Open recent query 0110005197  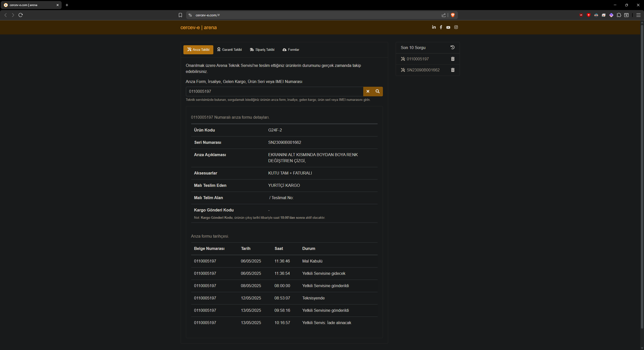coord(418,59)
